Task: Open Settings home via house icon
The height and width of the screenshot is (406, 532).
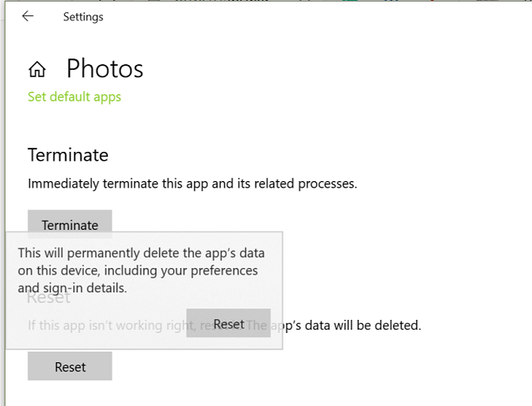Action: pyautogui.click(x=37, y=69)
